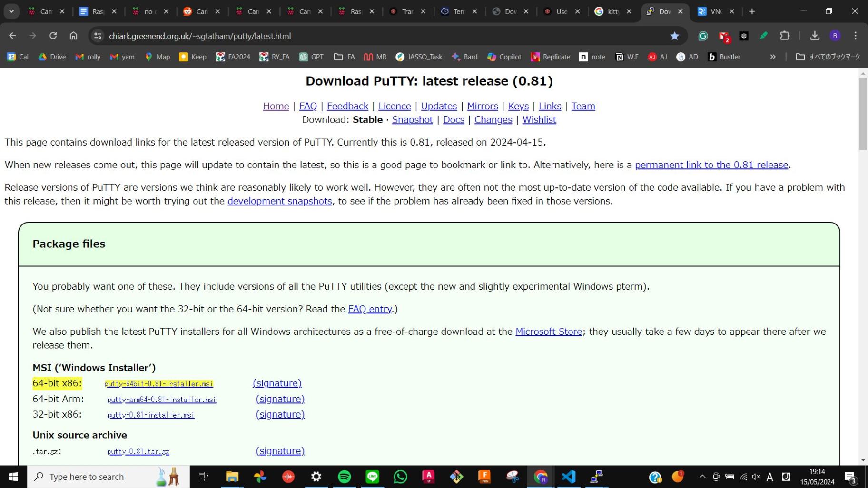
Task: Open the Updates link
Action: [x=439, y=106]
